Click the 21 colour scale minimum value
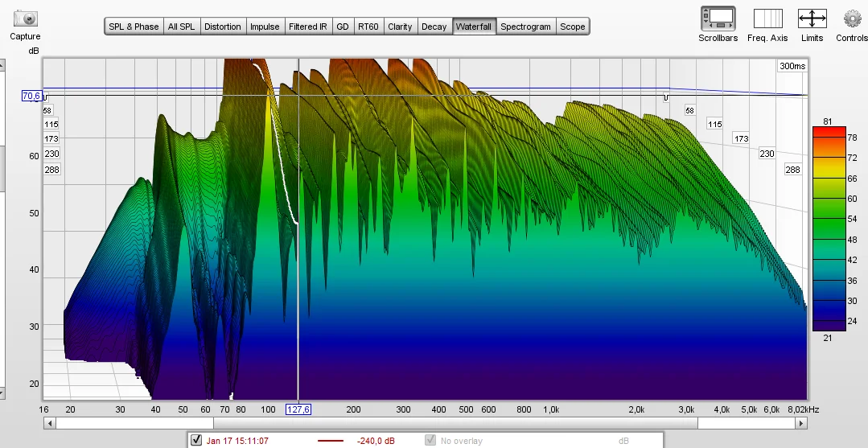 tap(828, 337)
